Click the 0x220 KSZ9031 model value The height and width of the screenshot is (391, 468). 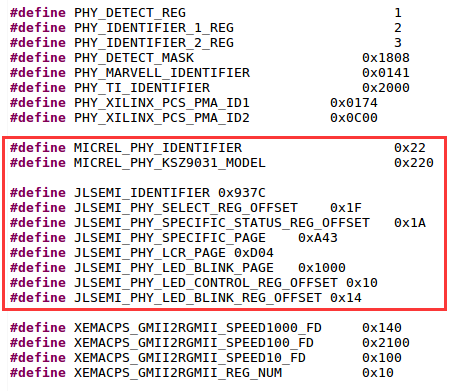coord(414,163)
